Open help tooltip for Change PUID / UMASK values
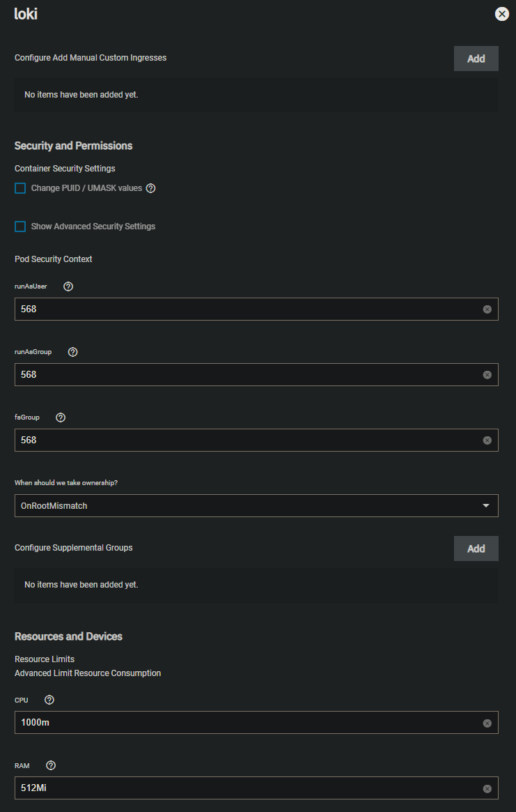This screenshot has width=516, height=812. click(150, 188)
